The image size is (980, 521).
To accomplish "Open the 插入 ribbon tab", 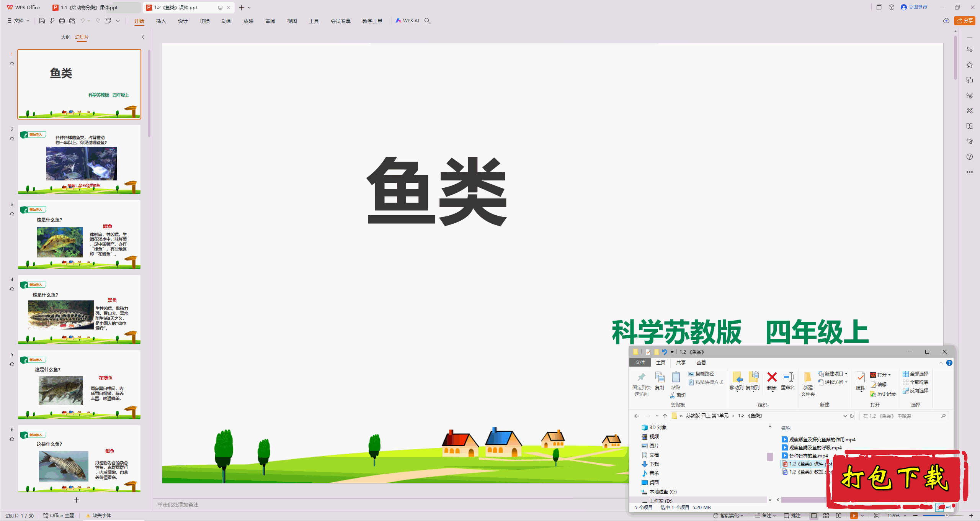I will click(161, 21).
